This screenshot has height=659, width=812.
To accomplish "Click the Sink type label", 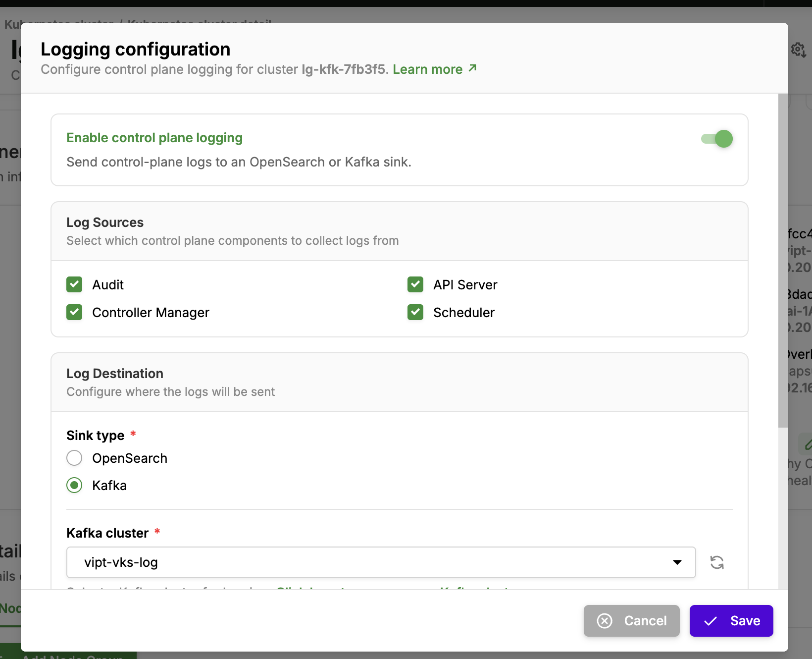I will click(96, 436).
